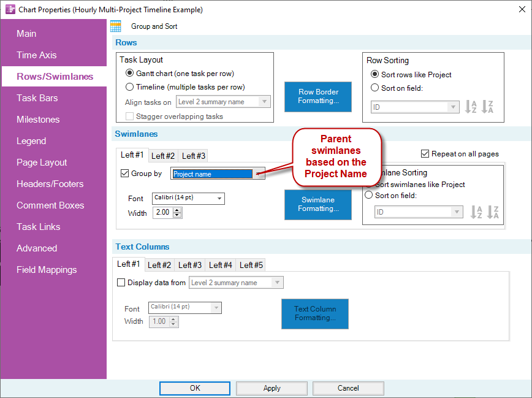Select Sort rows like Project option
This screenshot has height=398, width=532.
374,74
